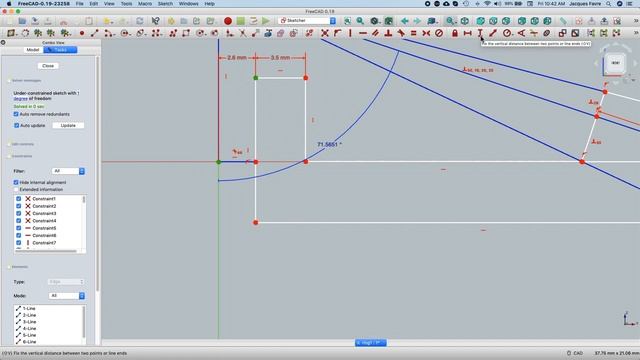Expand second toolbar row overflow chevron
Screen dimensions: 640x360
(x=636, y=33)
